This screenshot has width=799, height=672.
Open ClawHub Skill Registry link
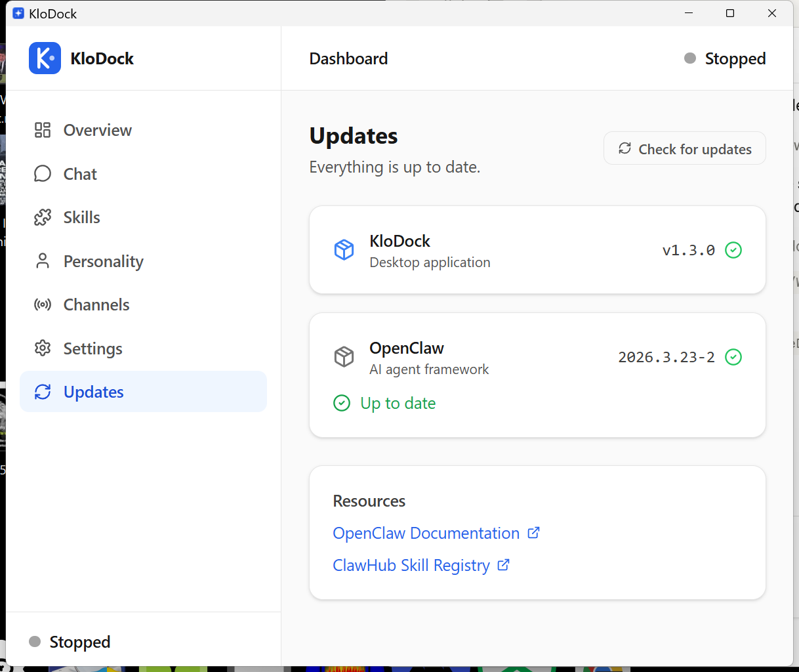411,565
